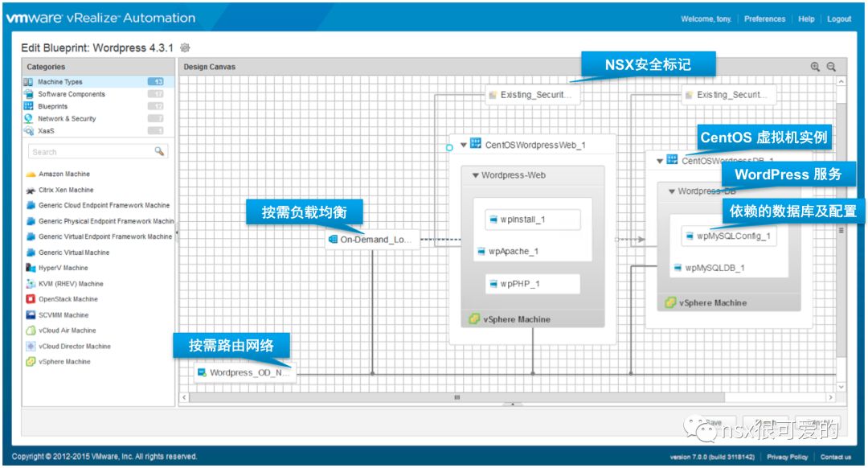The image size is (868, 468).
Task: Open the Help link
Action: [x=806, y=18]
